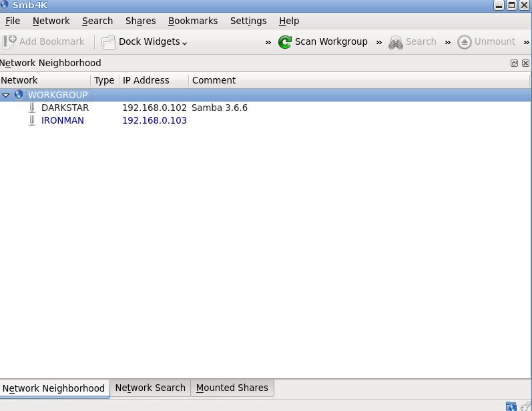Collapse the WORKGROUP tree node
The height and width of the screenshot is (411, 532).
coord(6,95)
